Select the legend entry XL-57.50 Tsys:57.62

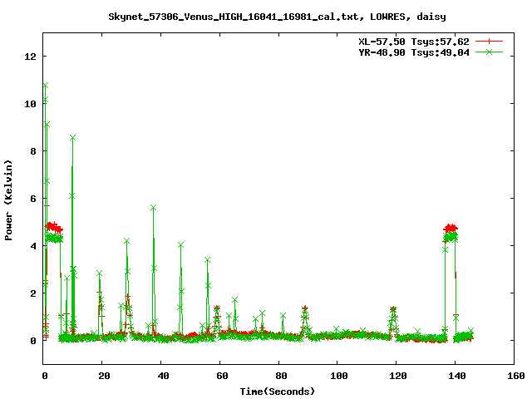tap(414, 42)
